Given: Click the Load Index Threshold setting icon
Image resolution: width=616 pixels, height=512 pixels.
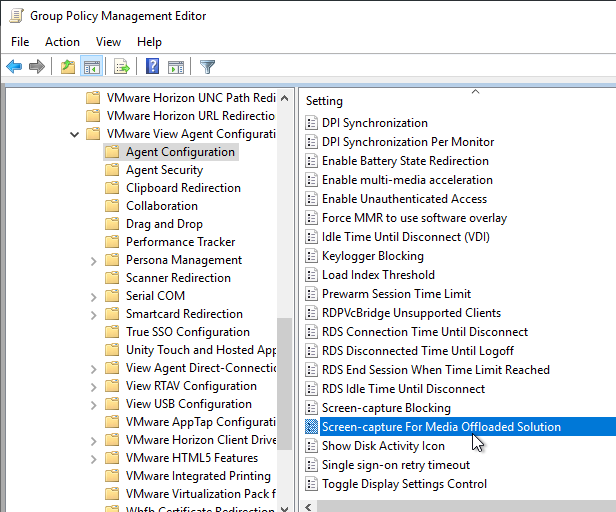Looking at the screenshot, I should click(x=312, y=275).
